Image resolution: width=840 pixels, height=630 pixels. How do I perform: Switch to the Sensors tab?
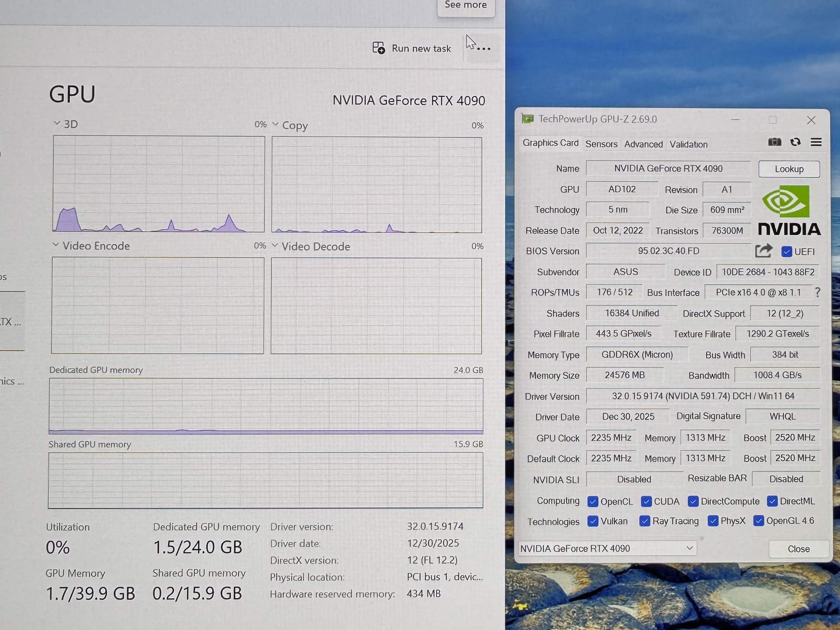click(601, 144)
